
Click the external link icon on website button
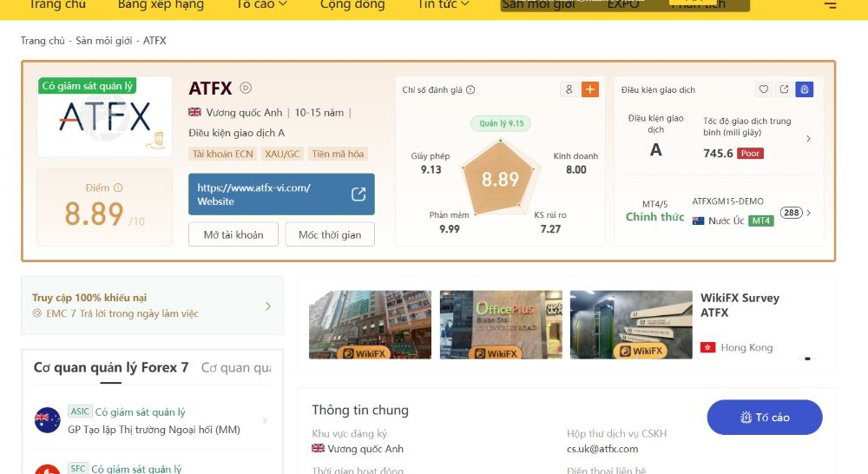pos(358,194)
